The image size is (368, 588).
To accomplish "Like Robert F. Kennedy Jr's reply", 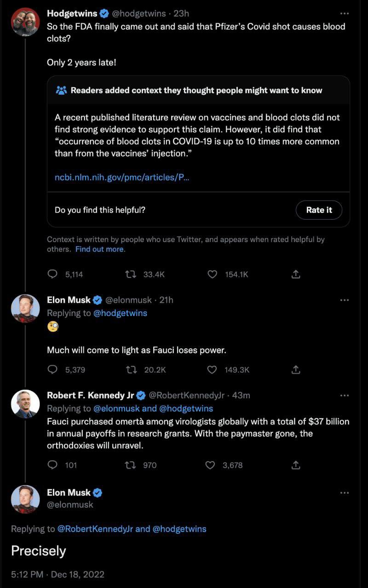I will (210, 465).
